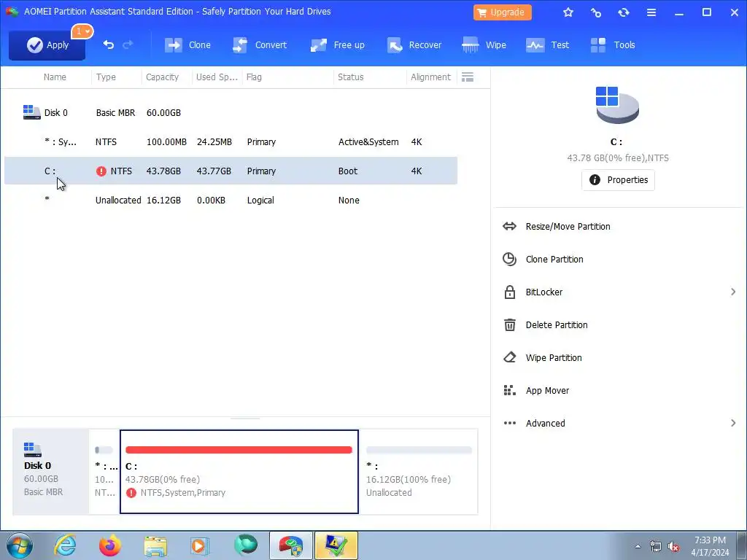Click the key-shaped register icon in title bar

[596, 12]
